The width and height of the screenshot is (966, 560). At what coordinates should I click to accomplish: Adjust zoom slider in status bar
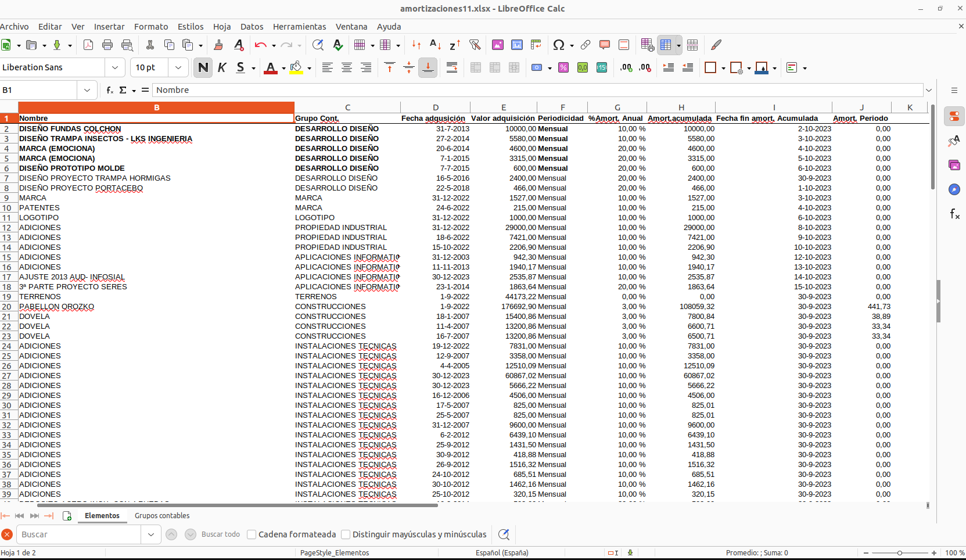900,553
